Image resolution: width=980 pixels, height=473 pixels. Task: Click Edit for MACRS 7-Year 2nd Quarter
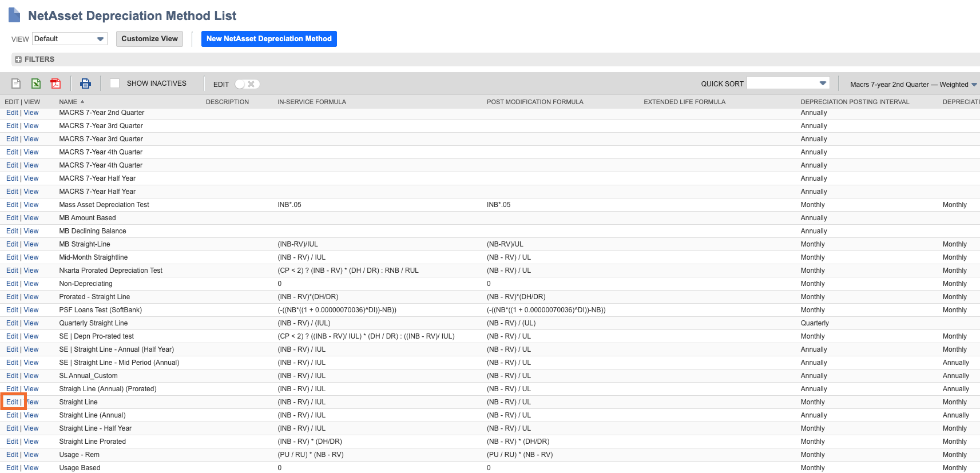click(12, 113)
